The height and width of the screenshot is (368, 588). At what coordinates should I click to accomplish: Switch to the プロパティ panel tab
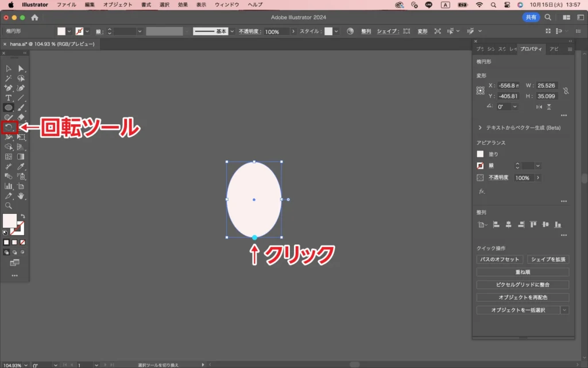(x=531, y=49)
